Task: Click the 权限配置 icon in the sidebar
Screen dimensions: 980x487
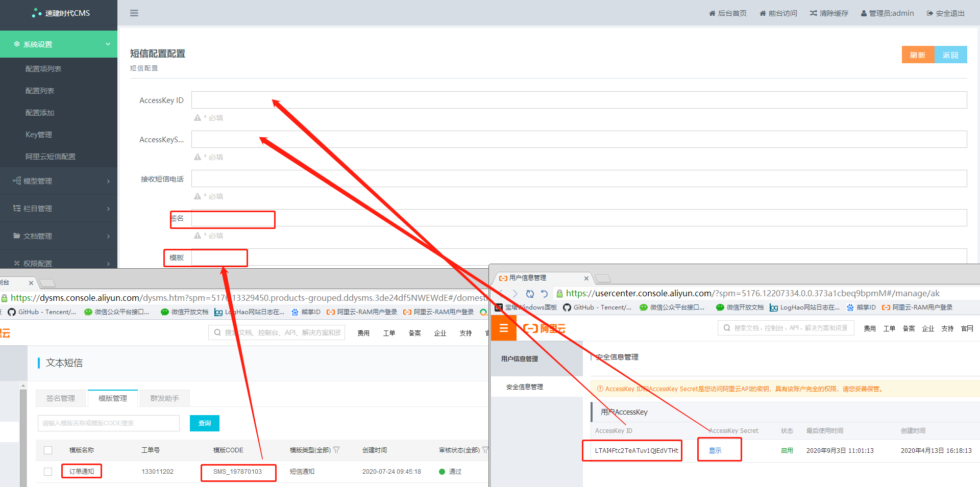Action: (17, 264)
